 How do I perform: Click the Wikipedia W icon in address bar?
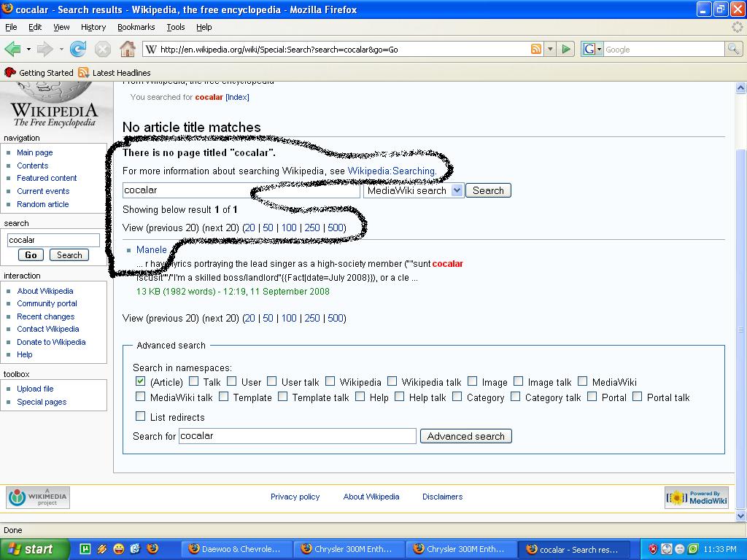point(151,49)
